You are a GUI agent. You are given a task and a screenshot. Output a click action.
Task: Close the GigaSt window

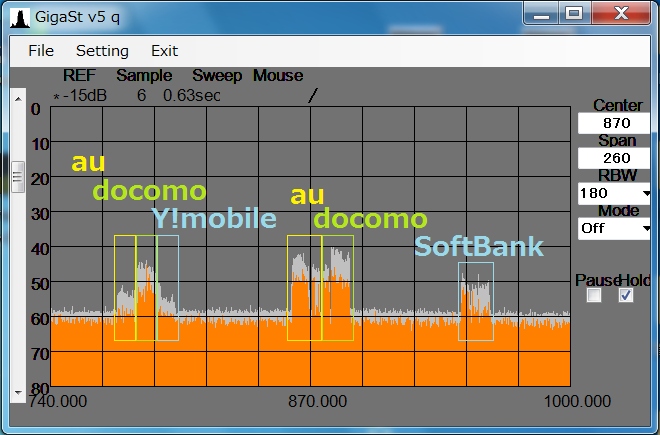(x=619, y=12)
